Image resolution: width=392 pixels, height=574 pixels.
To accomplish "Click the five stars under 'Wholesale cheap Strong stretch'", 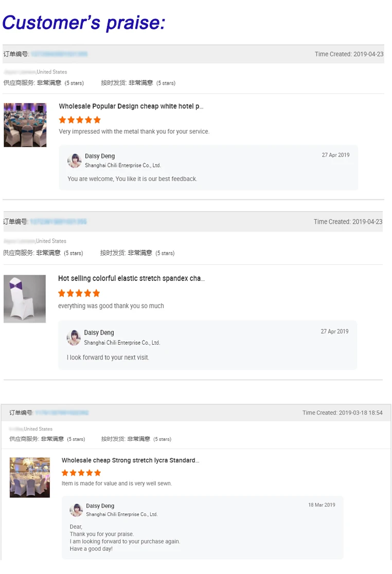I will pyautogui.click(x=81, y=473).
